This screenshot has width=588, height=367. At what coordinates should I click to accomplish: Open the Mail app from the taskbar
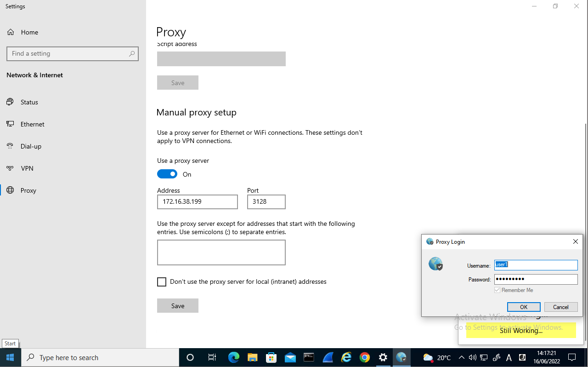290,357
